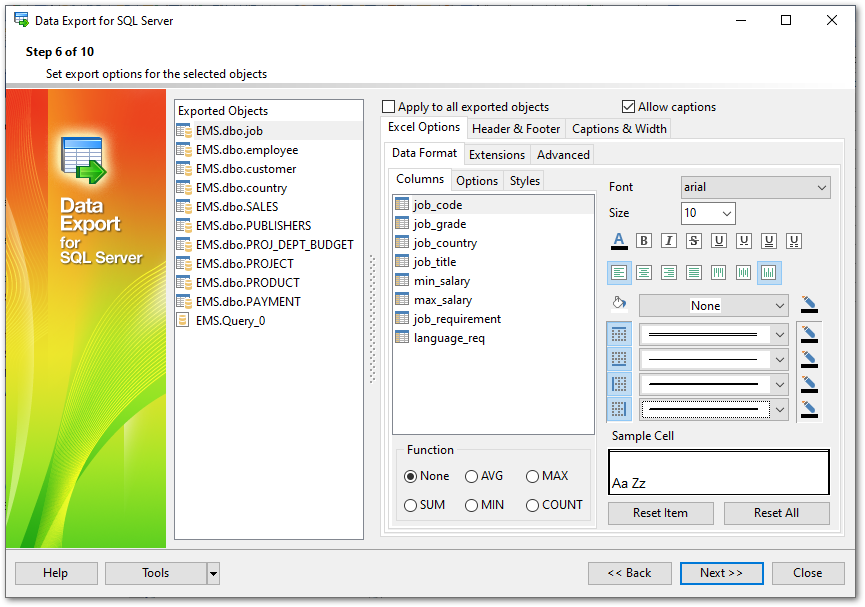Select the AVG function radio
Viewport: 865px width, 607px height.
471,476
